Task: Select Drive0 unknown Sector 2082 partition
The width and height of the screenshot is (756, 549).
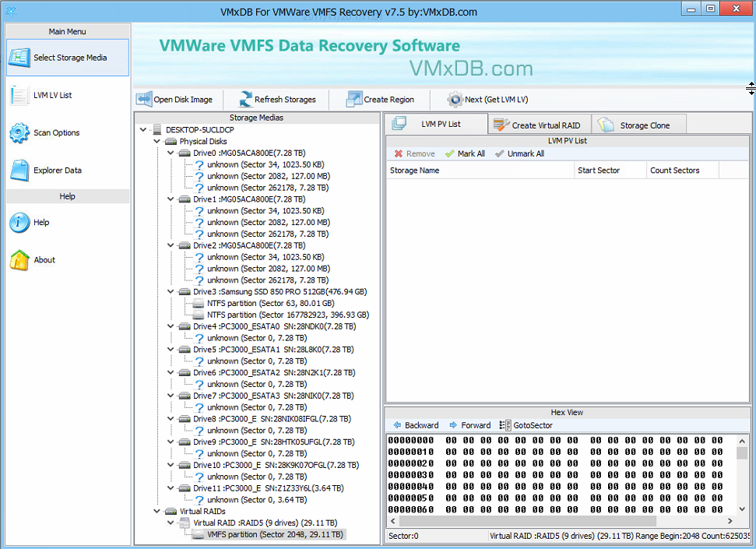Action: [269, 176]
